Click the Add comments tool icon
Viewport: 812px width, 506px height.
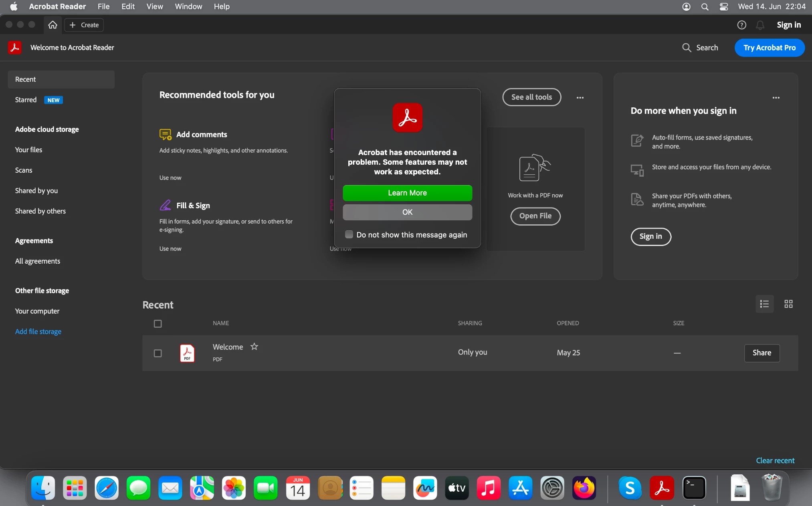pyautogui.click(x=165, y=135)
